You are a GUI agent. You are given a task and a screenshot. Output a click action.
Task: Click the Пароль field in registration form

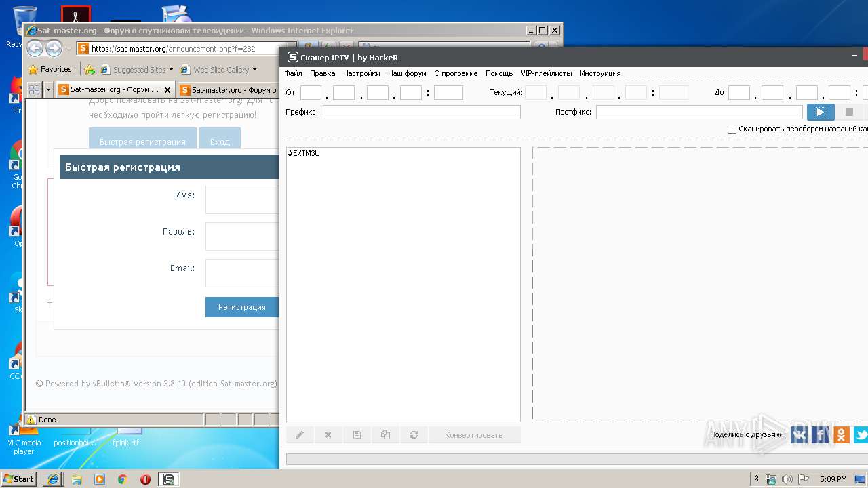242,237
